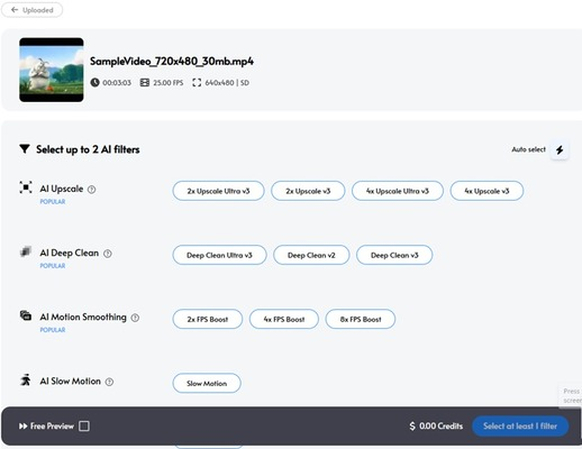
Task: Choose Deep Clean Ultra v3 filter
Action: (219, 255)
